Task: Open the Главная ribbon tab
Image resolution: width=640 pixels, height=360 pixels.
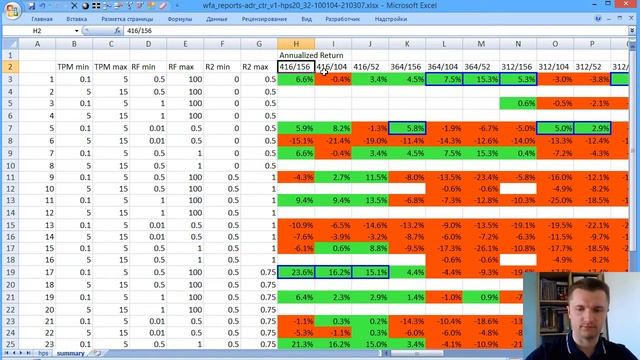Action: 42,19
